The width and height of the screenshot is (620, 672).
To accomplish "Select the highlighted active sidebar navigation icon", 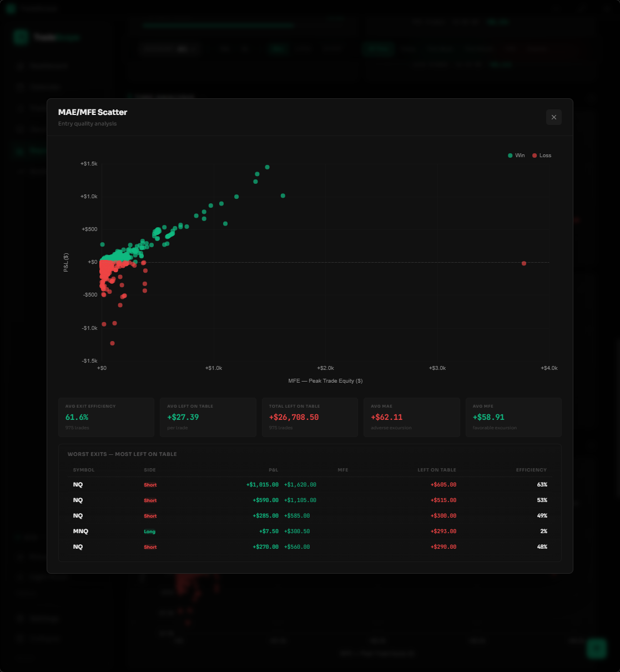I will (x=20, y=149).
